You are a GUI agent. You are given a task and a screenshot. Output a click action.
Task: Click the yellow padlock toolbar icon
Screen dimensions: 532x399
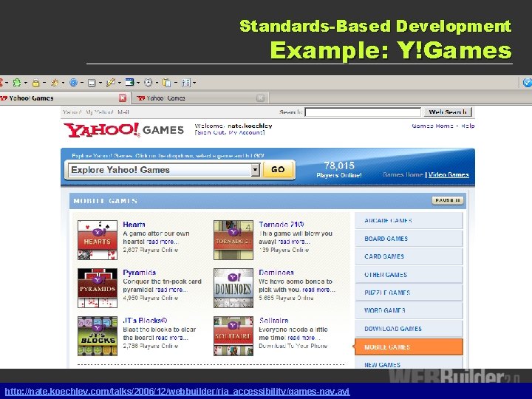click(35, 83)
